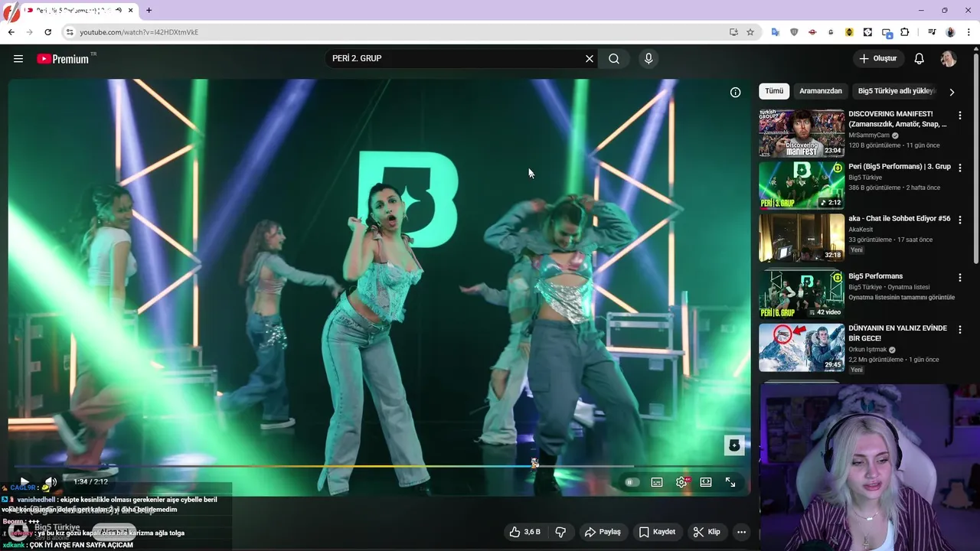The image size is (980, 551).
Task: Open options for DISCOVERING MANIFEST video
Action: [x=960, y=116]
